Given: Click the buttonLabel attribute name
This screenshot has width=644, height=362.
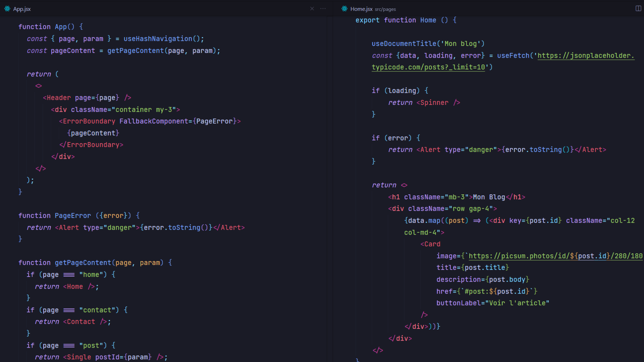Looking at the screenshot, I should click(458, 303).
